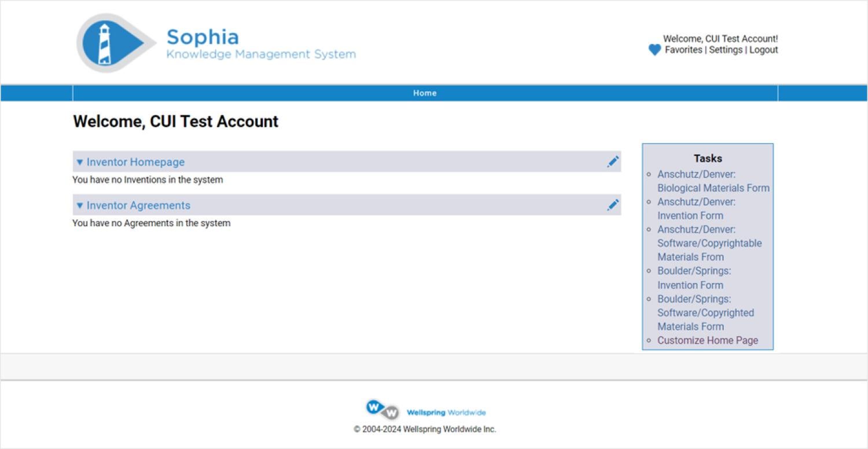Open the Settings link
This screenshot has width=868, height=449.
pos(726,50)
